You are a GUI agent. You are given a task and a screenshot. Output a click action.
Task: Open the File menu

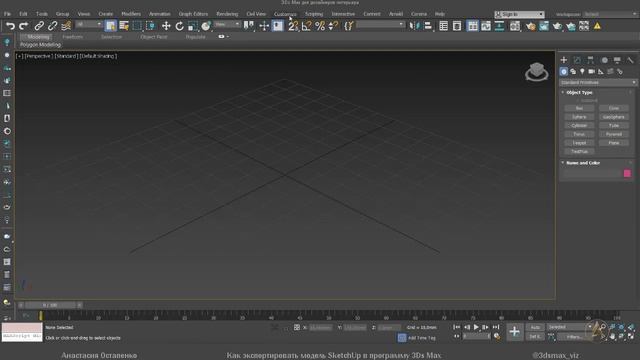coord(7,14)
